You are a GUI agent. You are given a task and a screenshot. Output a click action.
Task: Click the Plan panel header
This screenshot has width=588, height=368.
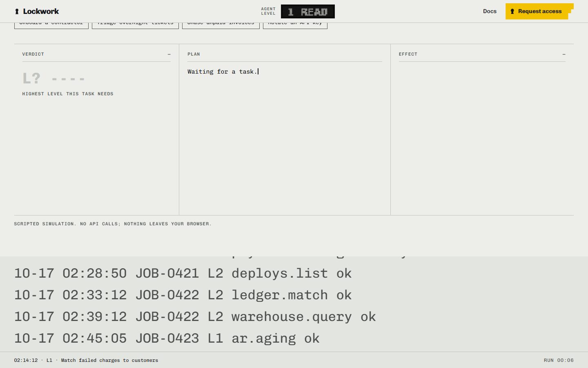(194, 54)
